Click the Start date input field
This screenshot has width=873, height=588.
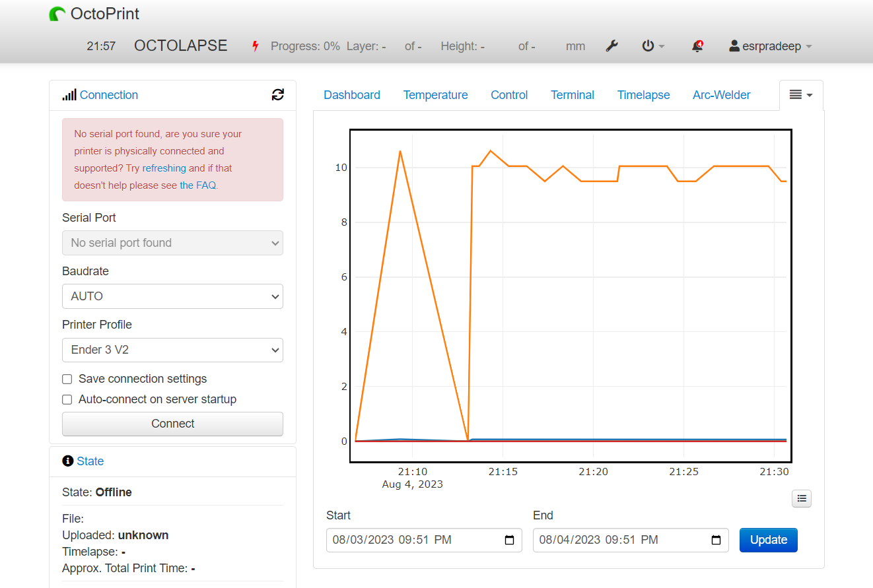(409, 540)
